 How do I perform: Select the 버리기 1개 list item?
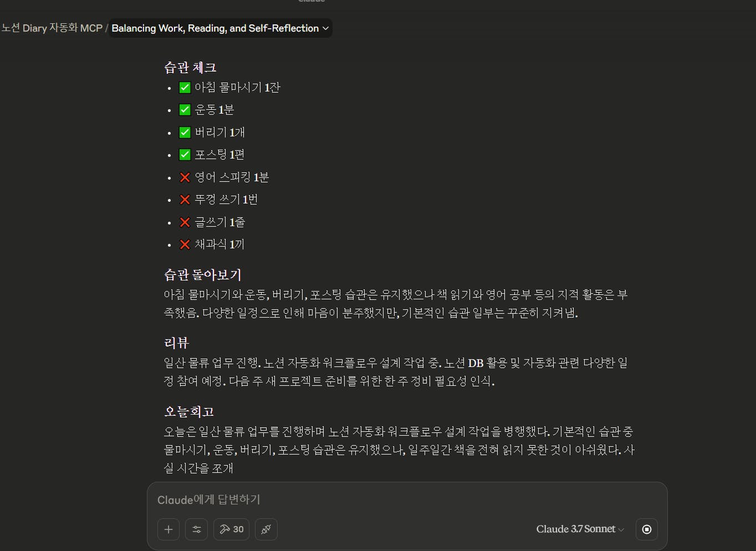(212, 132)
